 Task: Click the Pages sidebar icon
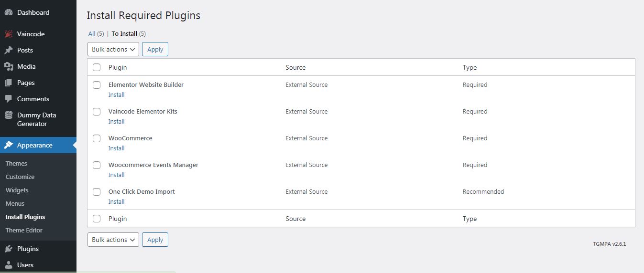click(9, 83)
